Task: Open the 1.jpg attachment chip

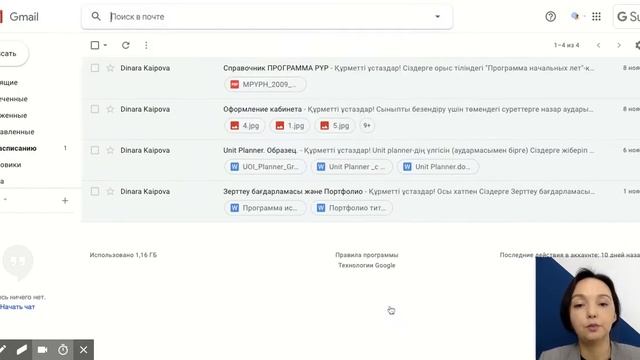Action: 289,126
